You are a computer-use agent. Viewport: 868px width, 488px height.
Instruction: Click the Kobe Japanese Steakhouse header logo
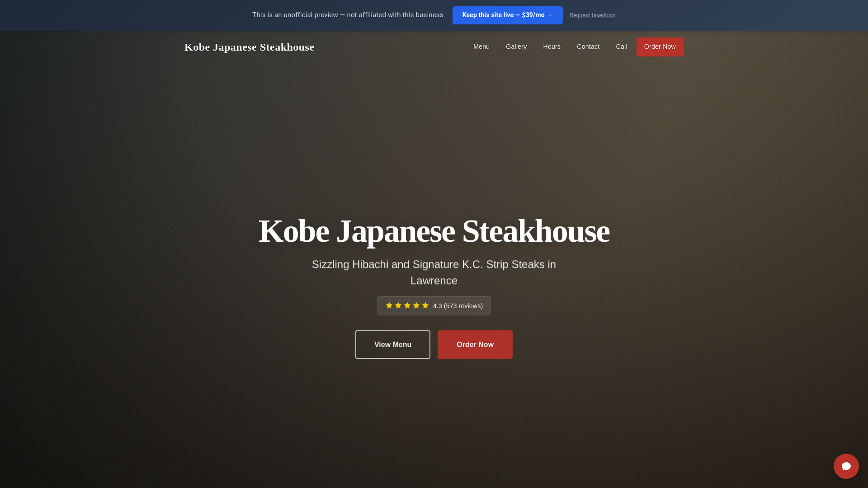pyautogui.click(x=249, y=47)
